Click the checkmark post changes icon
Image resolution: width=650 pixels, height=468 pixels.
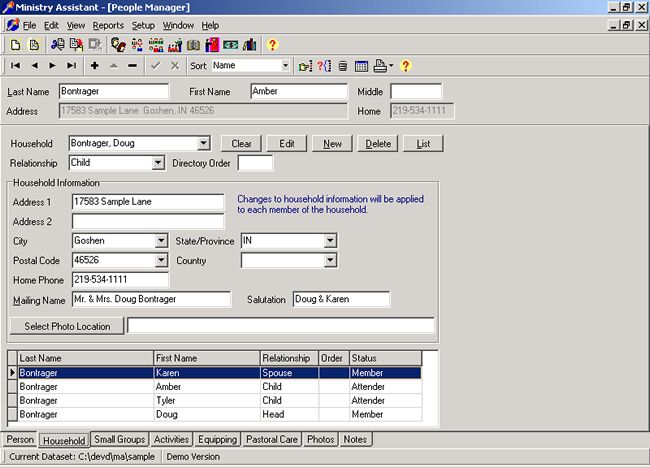(x=155, y=65)
